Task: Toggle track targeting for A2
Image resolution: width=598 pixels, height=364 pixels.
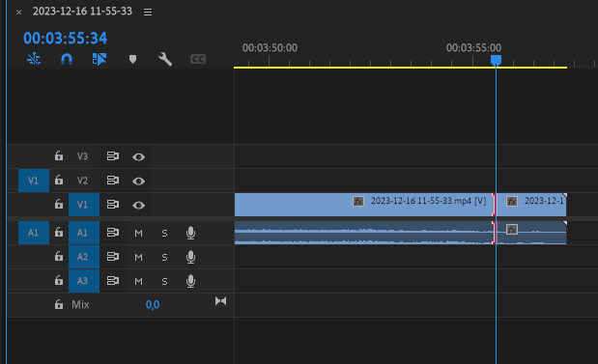Action: pyautogui.click(x=84, y=257)
